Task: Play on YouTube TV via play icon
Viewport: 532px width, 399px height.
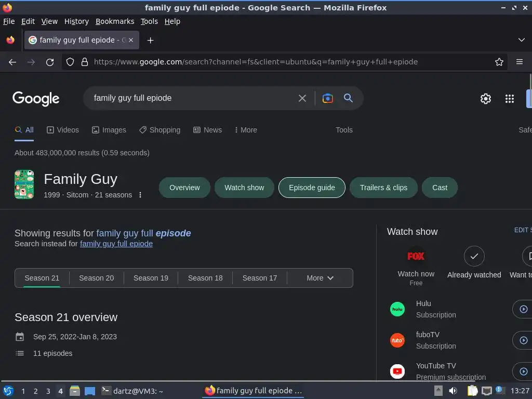Action: pyautogui.click(x=523, y=371)
